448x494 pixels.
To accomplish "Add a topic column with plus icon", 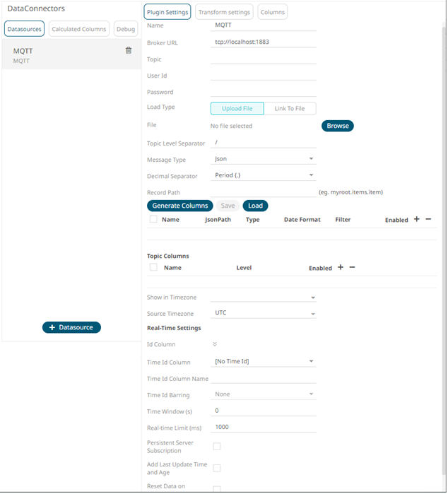I will pos(340,268).
